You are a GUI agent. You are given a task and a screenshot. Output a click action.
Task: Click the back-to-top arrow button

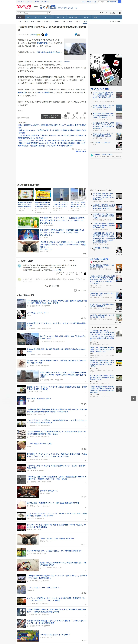(133, 398)
